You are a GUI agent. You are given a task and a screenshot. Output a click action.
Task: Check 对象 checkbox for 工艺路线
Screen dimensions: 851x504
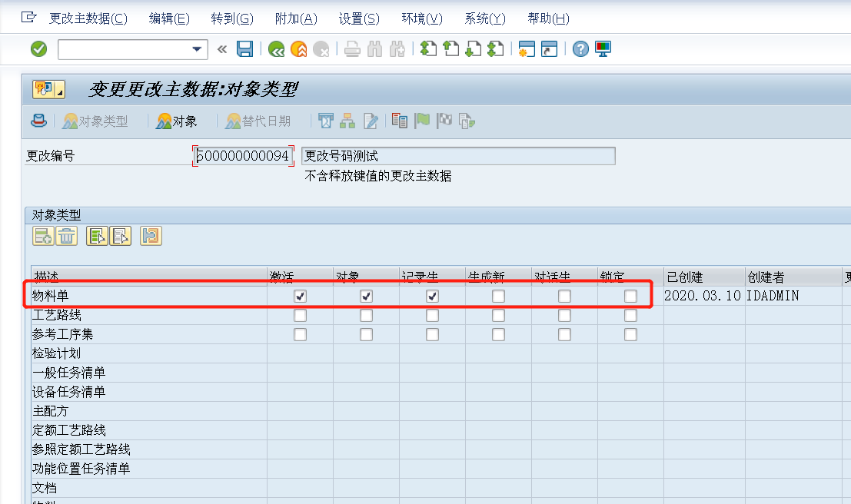click(x=367, y=315)
